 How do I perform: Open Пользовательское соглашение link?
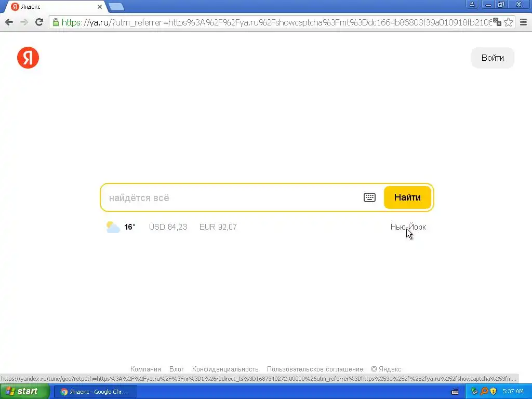315,369
